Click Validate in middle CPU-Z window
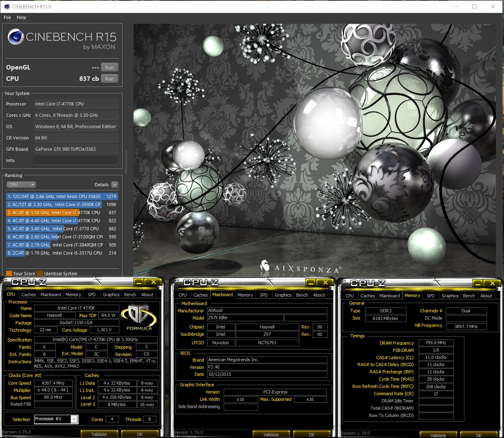The image size is (504, 438). pyautogui.click(x=271, y=435)
